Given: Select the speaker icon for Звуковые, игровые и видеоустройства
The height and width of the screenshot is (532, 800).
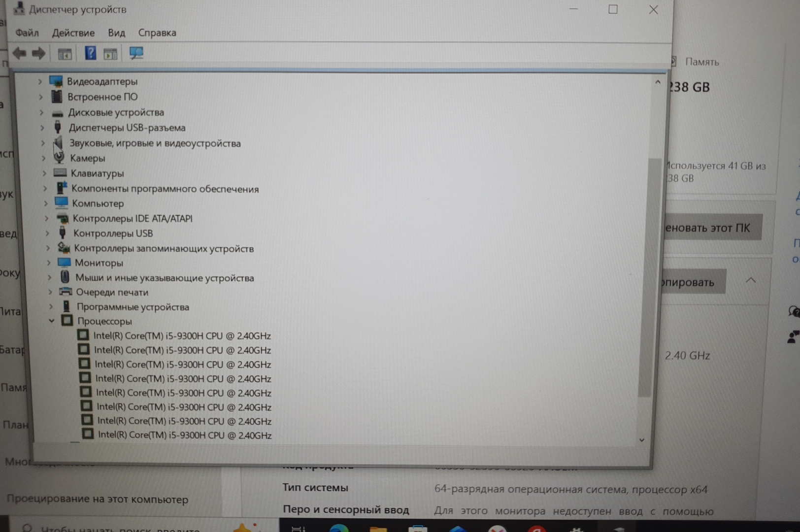Looking at the screenshot, I should 58,143.
